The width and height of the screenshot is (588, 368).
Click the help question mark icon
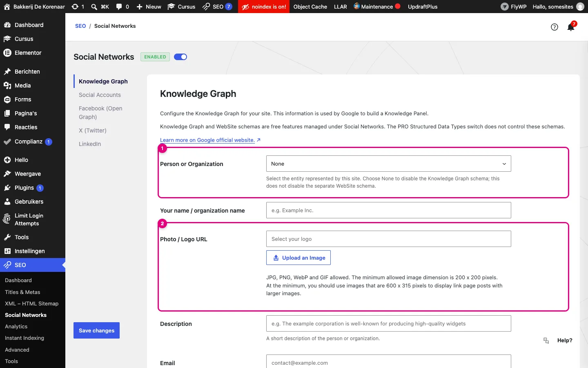pos(555,27)
